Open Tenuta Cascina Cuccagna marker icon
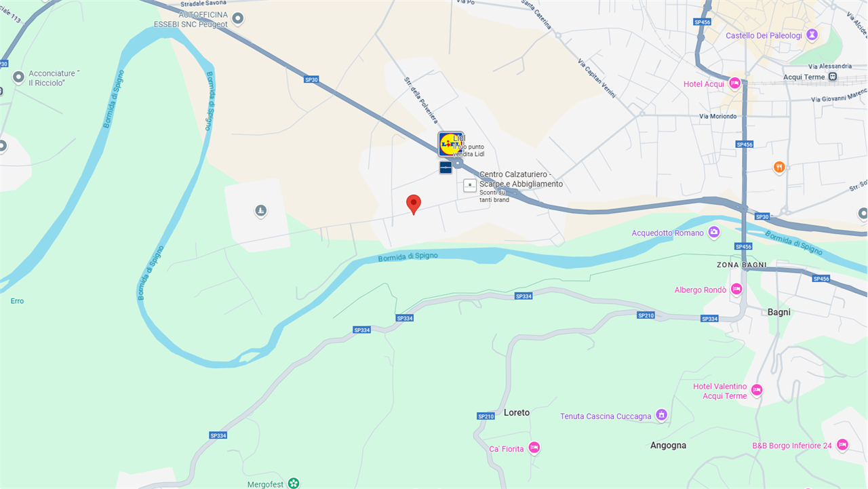Viewport: 868px width, 489px height. 662,415
